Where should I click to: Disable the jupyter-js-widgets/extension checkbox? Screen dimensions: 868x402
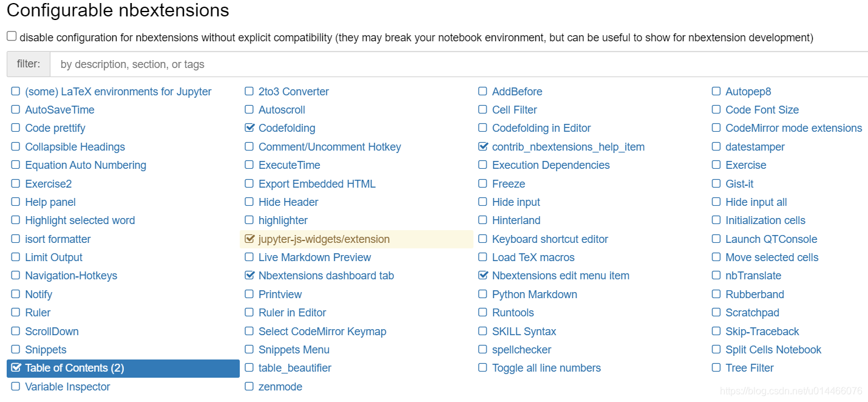(249, 239)
